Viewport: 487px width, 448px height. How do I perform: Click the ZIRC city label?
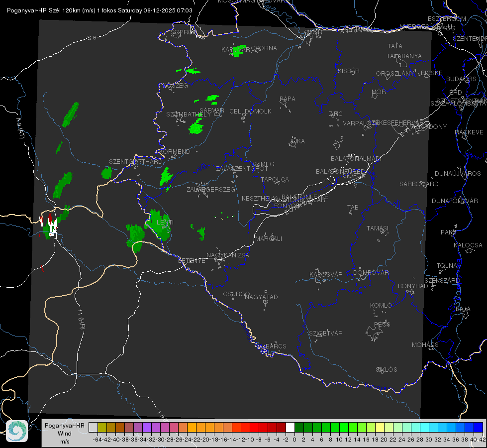(336, 113)
